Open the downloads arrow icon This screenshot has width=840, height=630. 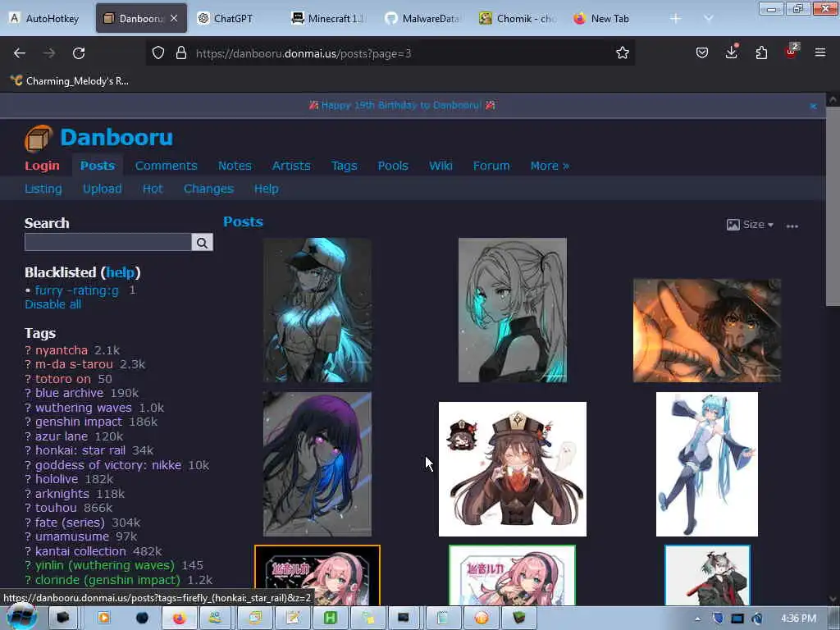(x=731, y=52)
